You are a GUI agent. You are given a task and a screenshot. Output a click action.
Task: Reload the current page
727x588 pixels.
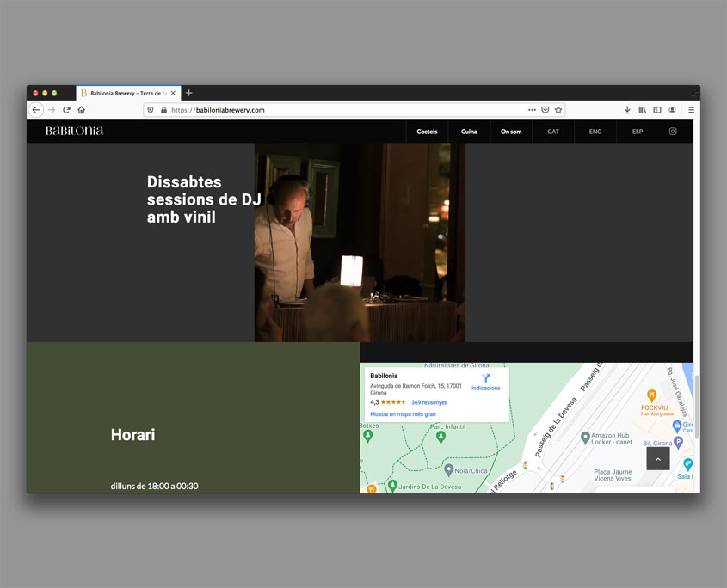click(x=66, y=110)
